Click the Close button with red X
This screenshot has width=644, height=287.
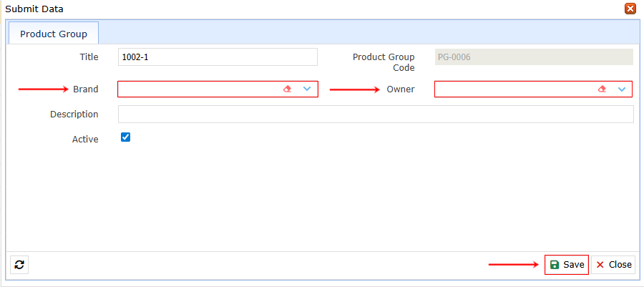(613, 265)
